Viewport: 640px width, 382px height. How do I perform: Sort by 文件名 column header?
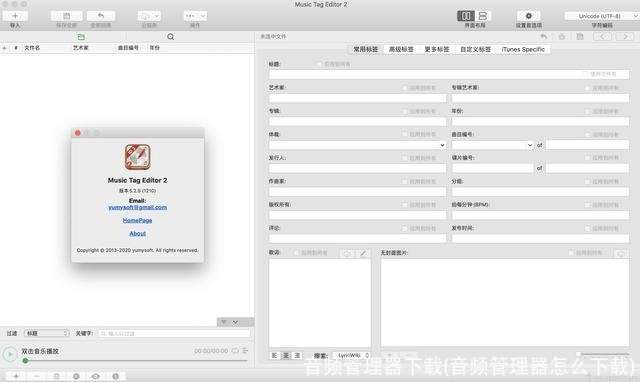point(32,48)
